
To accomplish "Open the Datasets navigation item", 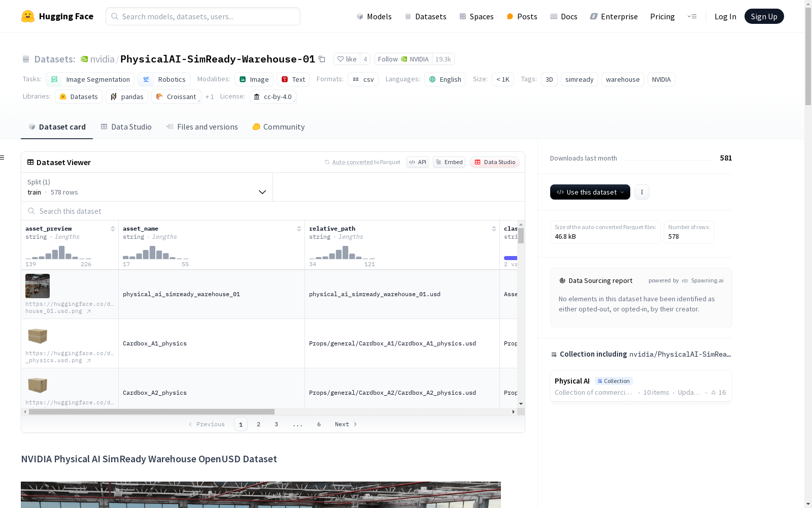I will click(x=425, y=16).
